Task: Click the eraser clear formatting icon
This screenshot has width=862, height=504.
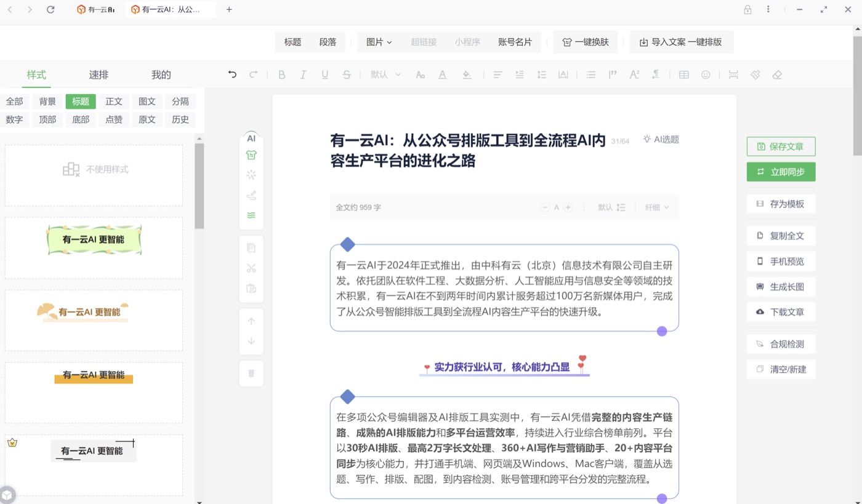Action: tap(777, 74)
